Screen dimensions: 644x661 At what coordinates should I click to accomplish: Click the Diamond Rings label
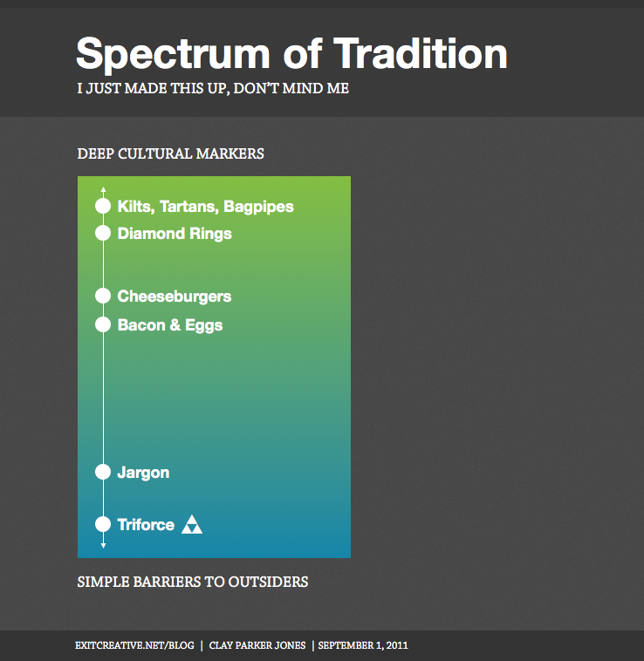(x=175, y=234)
